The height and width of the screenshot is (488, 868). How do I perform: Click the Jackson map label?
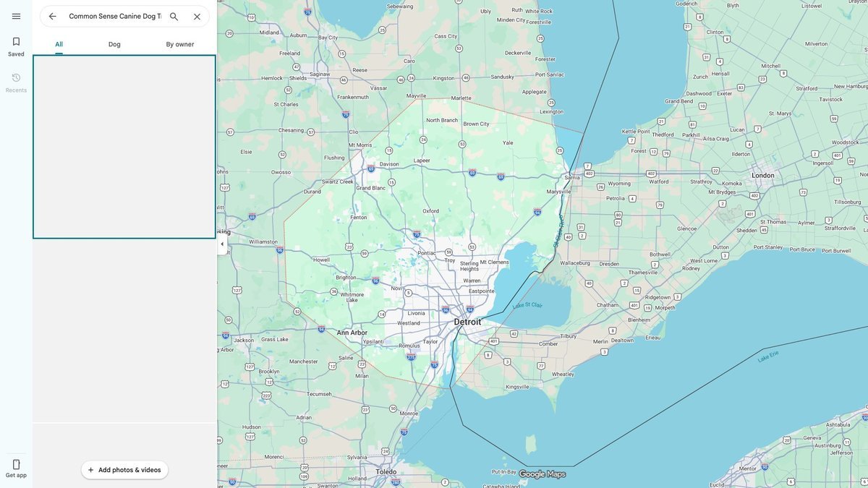coord(244,340)
